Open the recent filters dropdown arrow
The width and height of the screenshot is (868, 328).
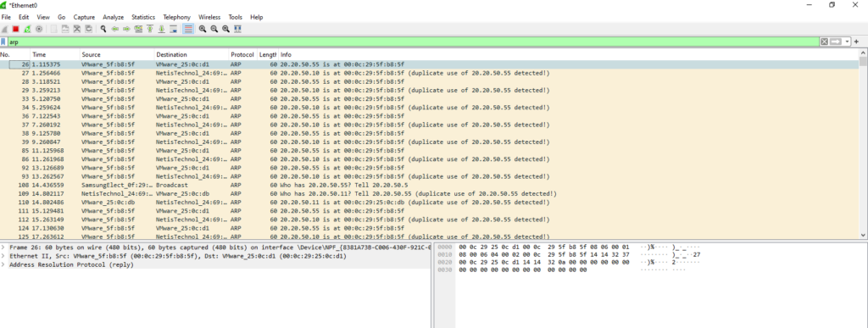[848, 42]
